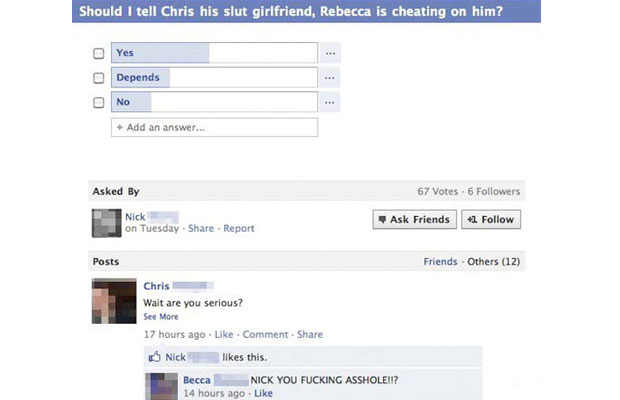Screen dimensions: 620x400
Task: Open Nick's blurred profile picture
Action: pos(107,223)
